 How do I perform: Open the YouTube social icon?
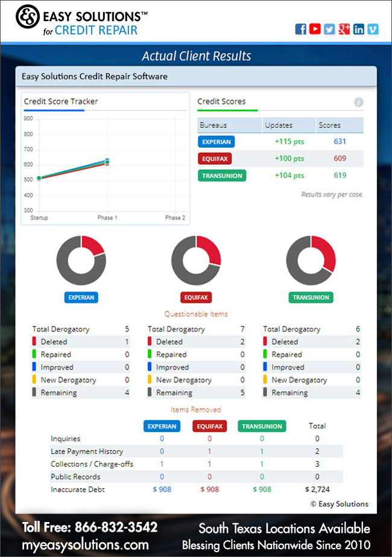[315, 29]
